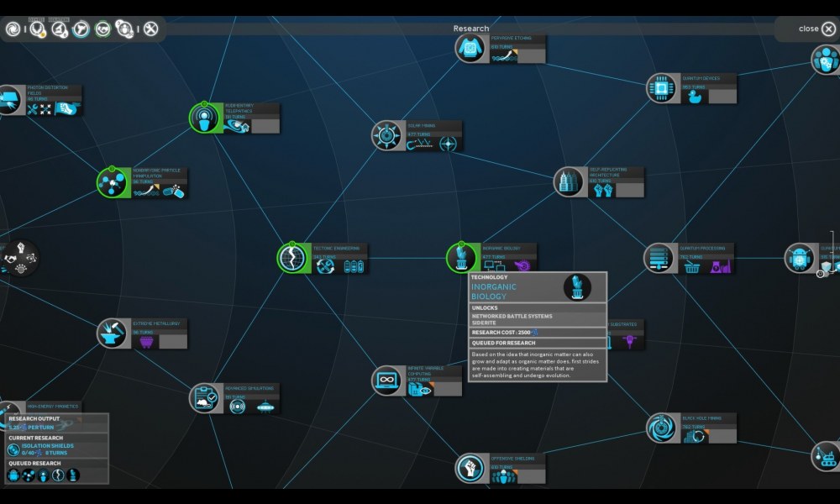The height and width of the screenshot is (504, 840).
Task: Open the wrench-and-screwdriver settings toolbar icon
Action: 151,29
